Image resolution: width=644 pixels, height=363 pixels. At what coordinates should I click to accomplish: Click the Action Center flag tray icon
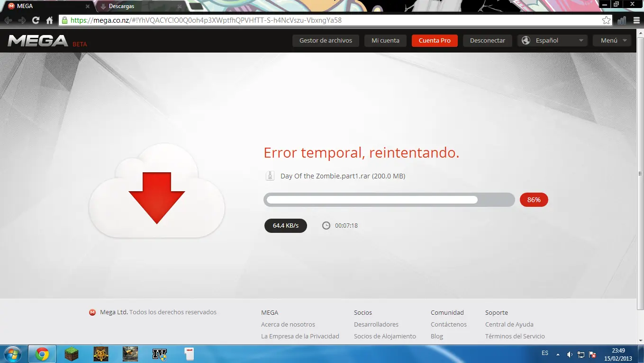click(x=592, y=354)
